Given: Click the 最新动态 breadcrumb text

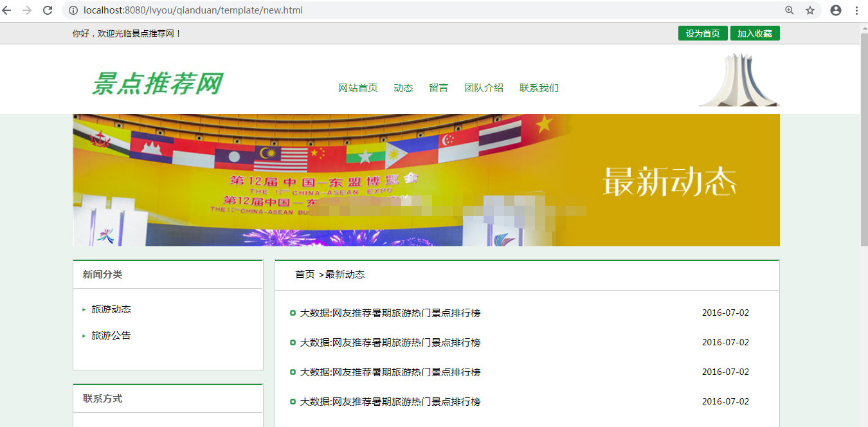Looking at the screenshot, I should click(345, 275).
